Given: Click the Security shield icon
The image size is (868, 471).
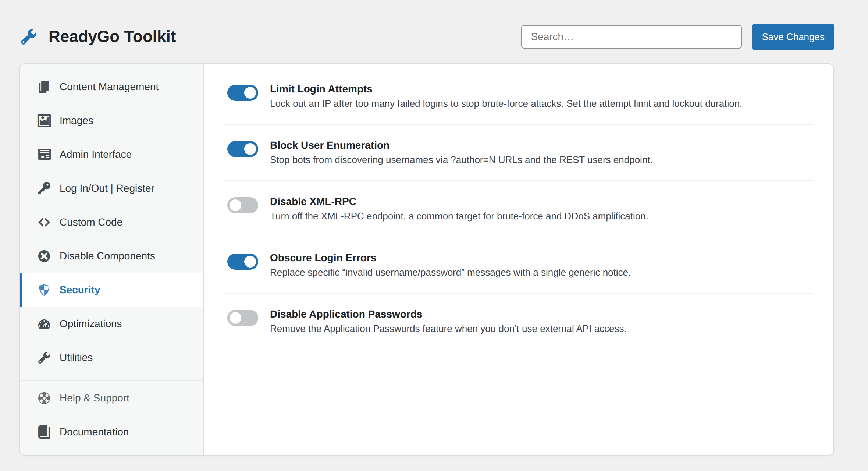Looking at the screenshot, I should coord(44,290).
